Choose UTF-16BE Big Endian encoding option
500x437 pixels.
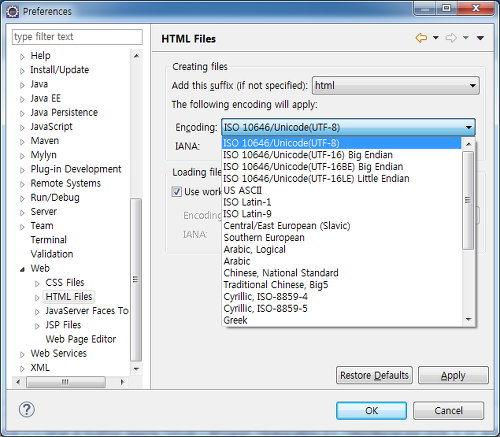click(x=342, y=167)
